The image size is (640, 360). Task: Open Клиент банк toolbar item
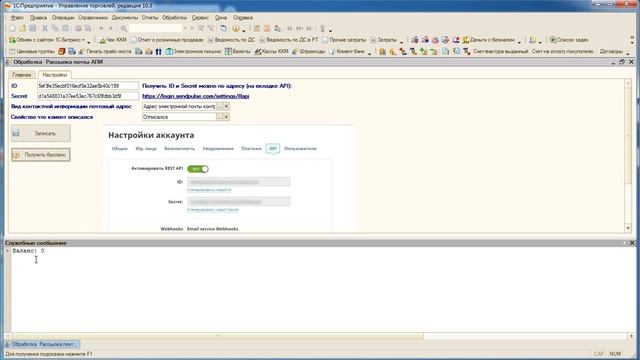(347, 51)
